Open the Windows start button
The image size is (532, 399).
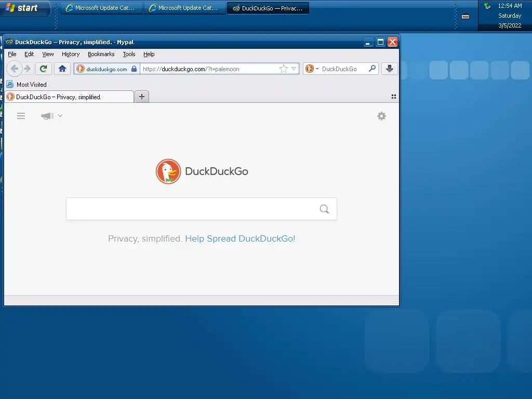coord(25,8)
